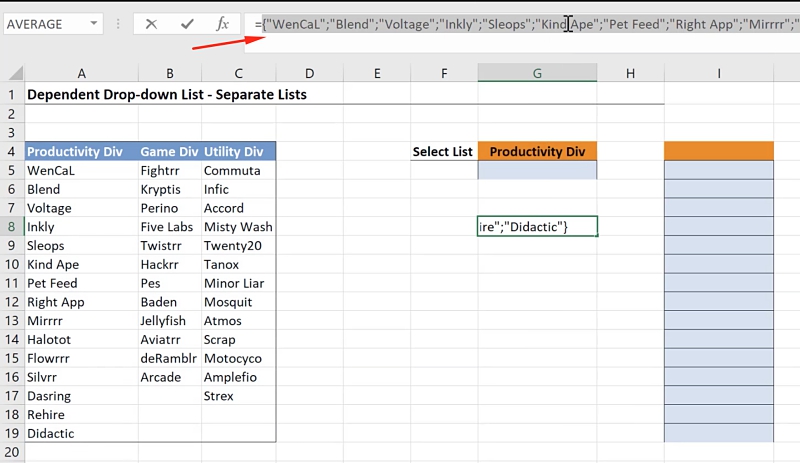Click the Cancel (X) formula button
The image size is (800, 463).
tap(151, 24)
